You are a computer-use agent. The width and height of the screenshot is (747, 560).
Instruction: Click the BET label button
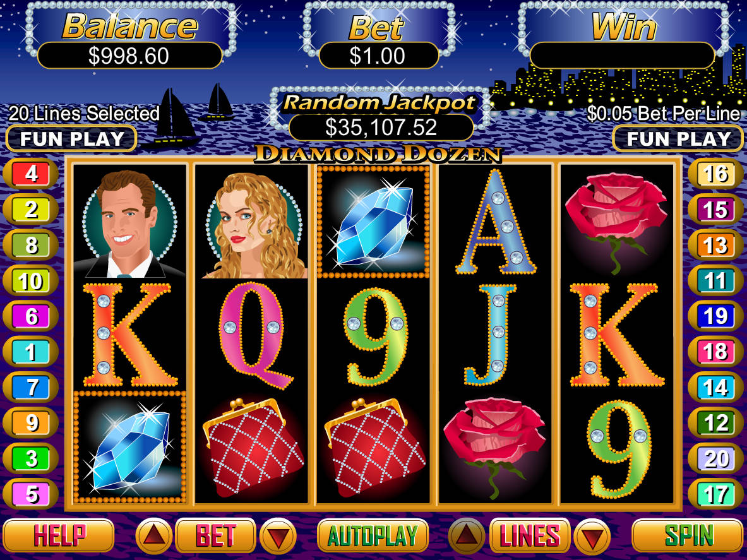pos(216,535)
